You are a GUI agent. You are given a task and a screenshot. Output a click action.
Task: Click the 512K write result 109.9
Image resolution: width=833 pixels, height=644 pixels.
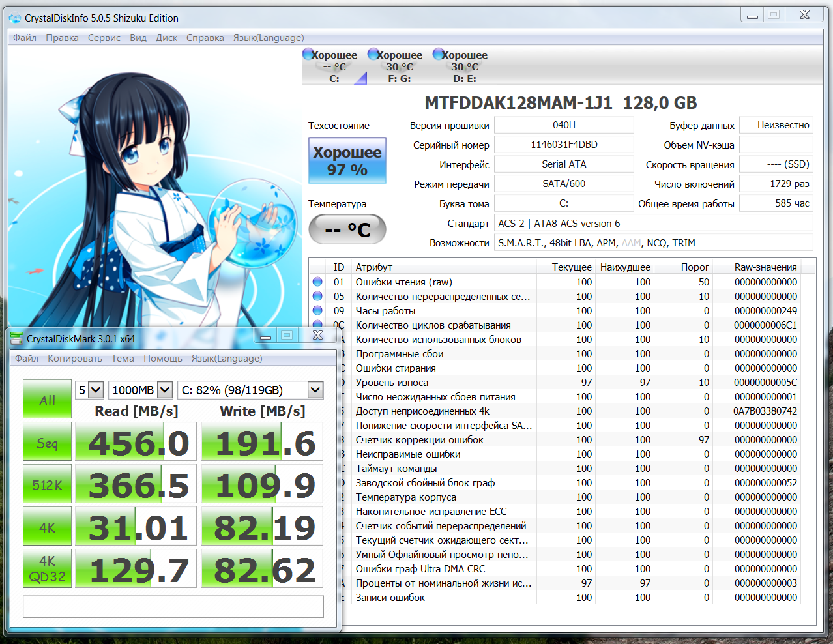[262, 485]
